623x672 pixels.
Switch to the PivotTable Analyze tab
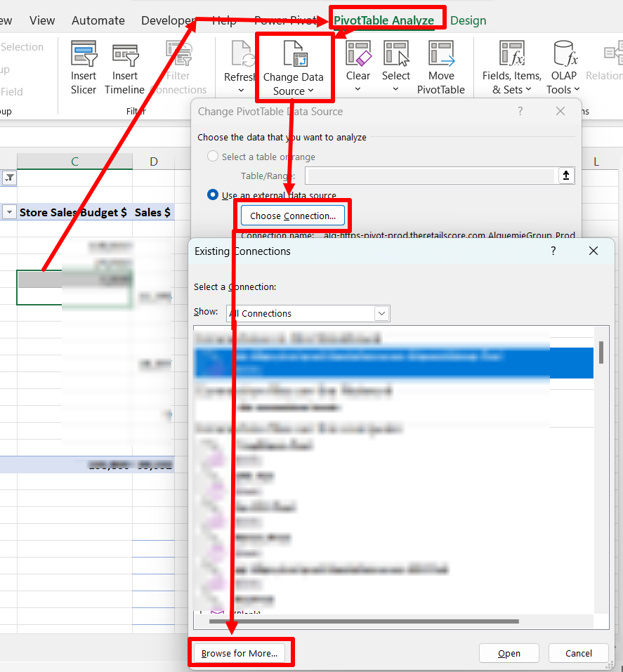pyautogui.click(x=383, y=20)
